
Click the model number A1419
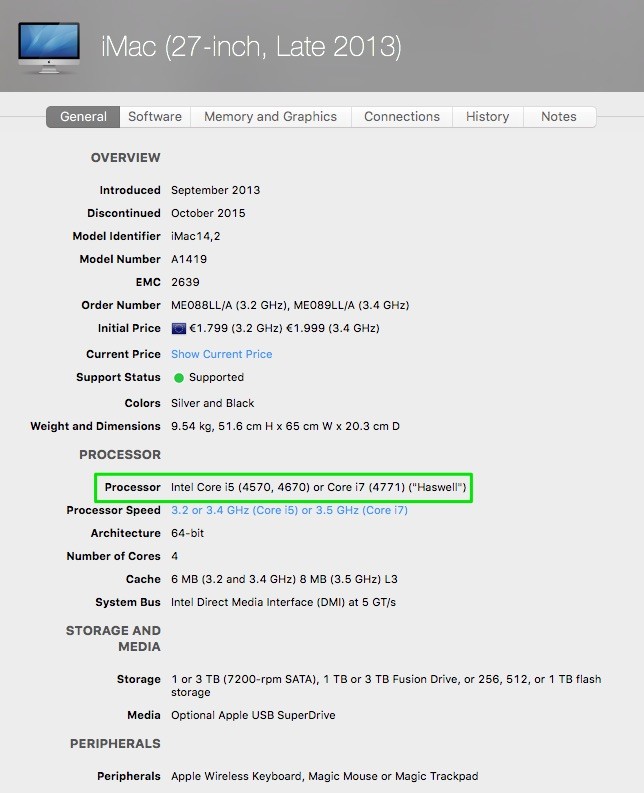pyautogui.click(x=189, y=259)
